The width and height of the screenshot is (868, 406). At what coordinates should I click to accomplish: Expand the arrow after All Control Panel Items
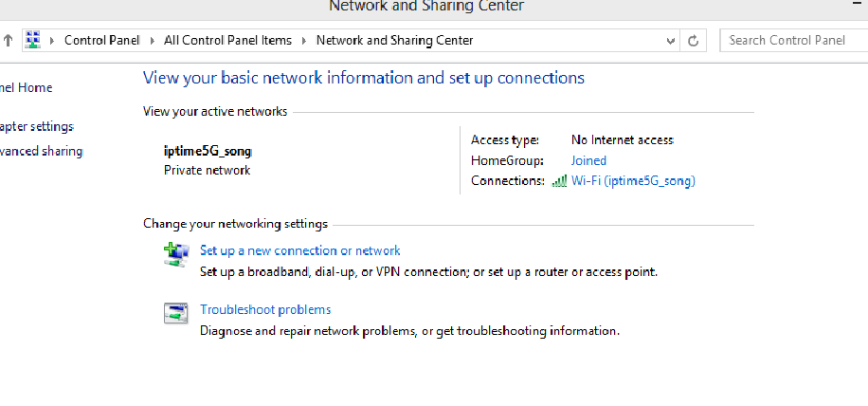tap(304, 41)
